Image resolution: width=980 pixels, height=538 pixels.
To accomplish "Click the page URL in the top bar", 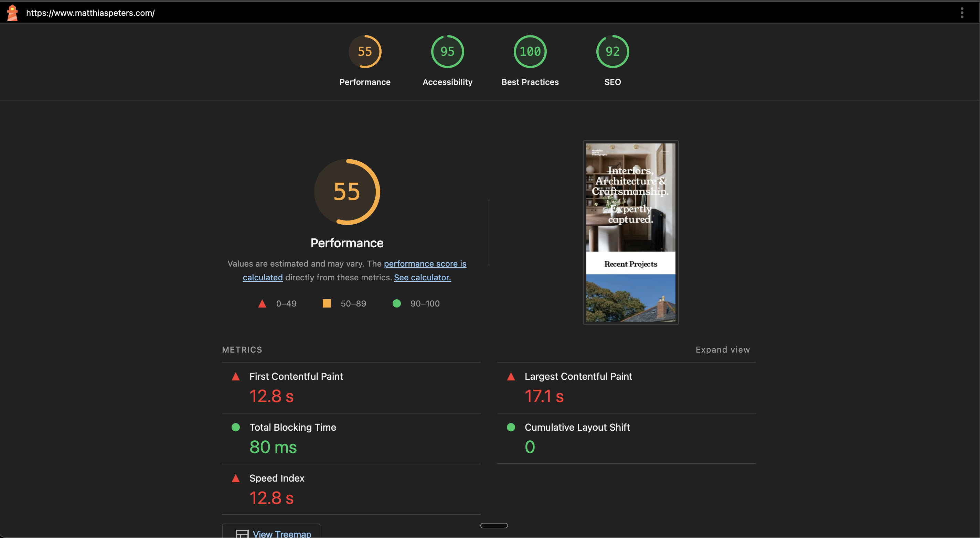I will click(x=90, y=13).
